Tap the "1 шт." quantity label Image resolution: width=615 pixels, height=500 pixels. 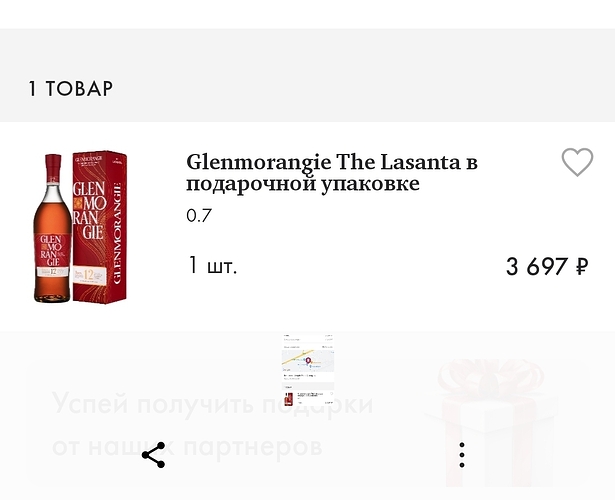tap(213, 265)
